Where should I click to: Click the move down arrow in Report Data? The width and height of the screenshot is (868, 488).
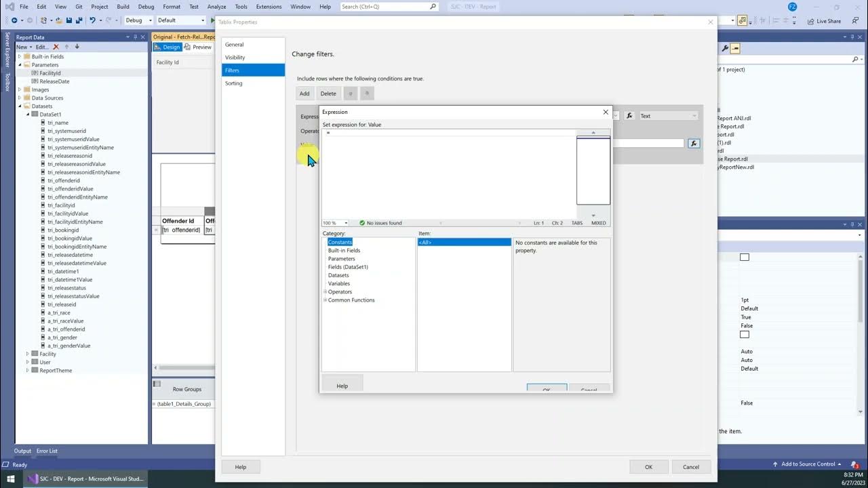tap(77, 47)
